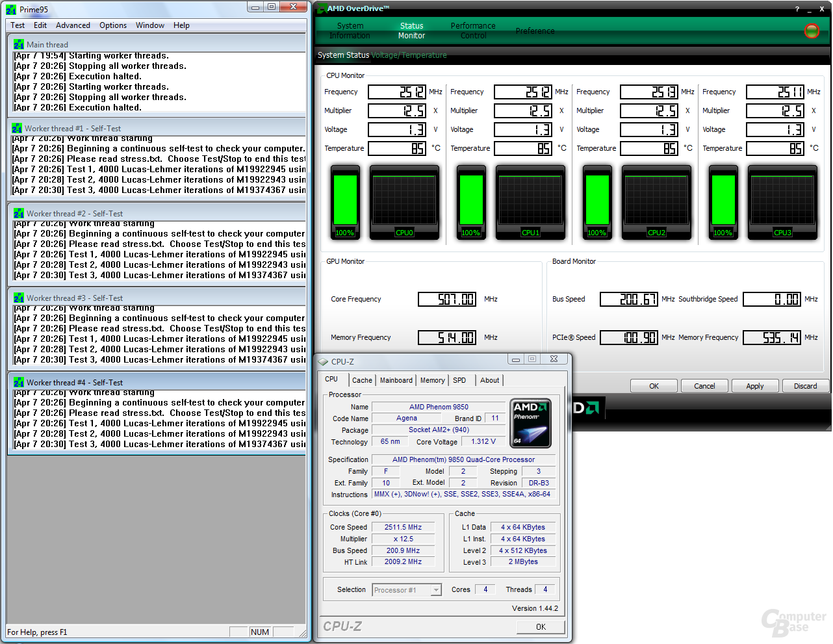Click the Core Voltage value 1.312 V

tap(483, 441)
